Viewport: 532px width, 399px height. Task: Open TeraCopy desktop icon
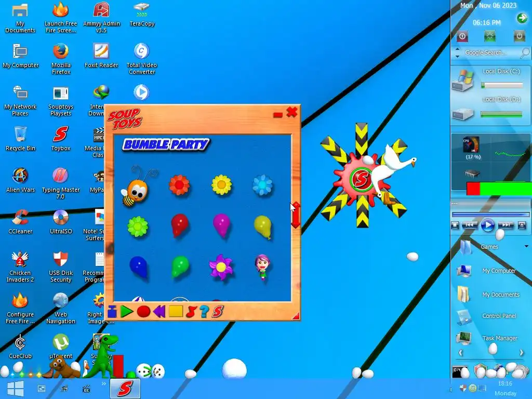click(x=142, y=14)
